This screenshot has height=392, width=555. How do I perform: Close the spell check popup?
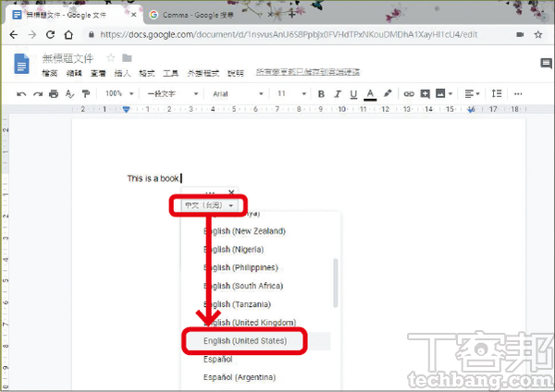pos(231,192)
